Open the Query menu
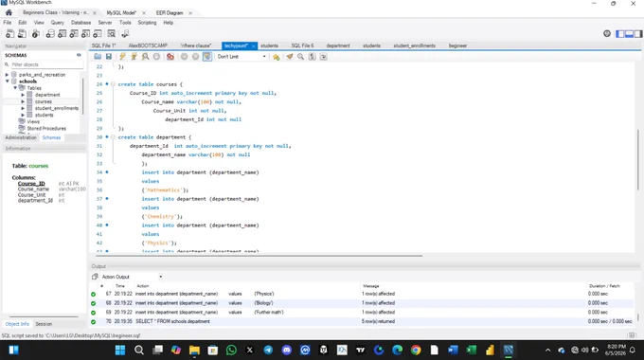The width and height of the screenshot is (644, 360). [x=58, y=23]
